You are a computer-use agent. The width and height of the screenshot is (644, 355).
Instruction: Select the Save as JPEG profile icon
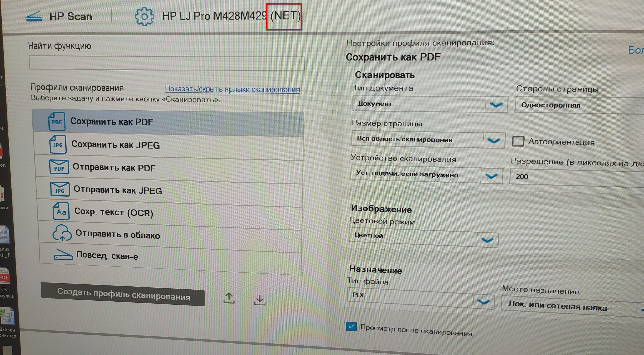pyautogui.click(x=58, y=144)
